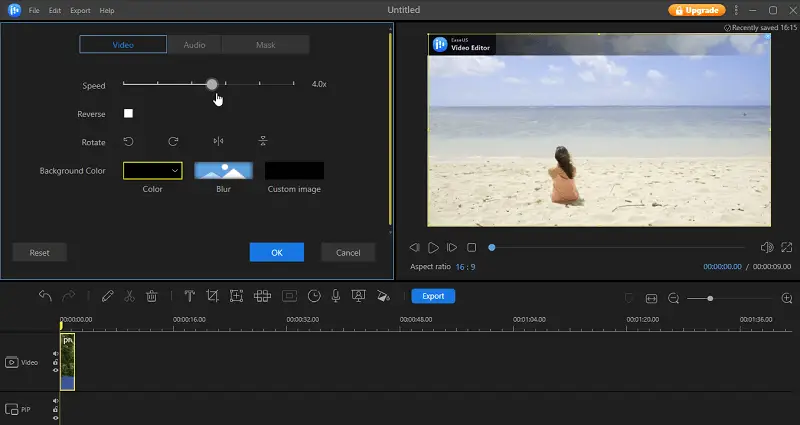Click the Reset button
The image size is (800, 425).
coord(39,253)
